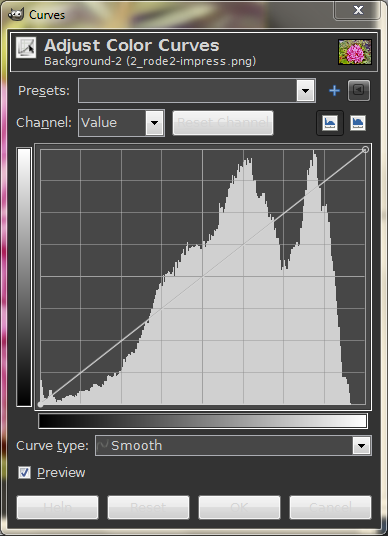Viewport: 388px width, 536px height.
Task: Add current settings as preset with plus icon
Action: pos(334,91)
